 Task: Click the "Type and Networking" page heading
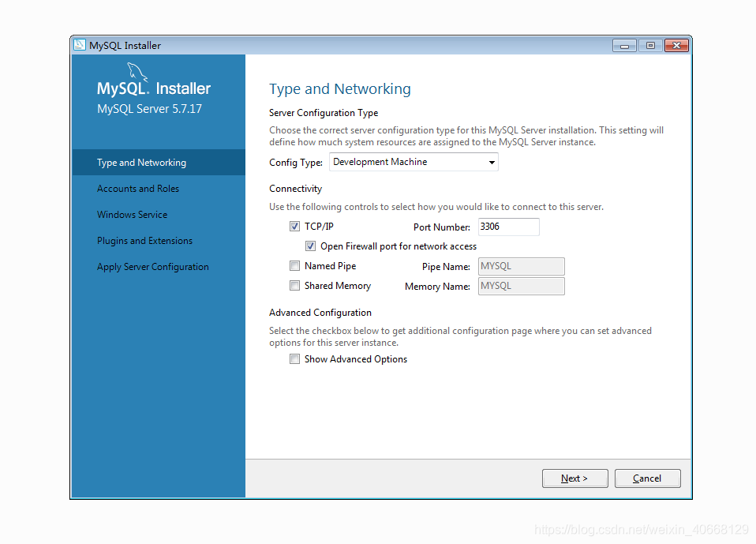(x=340, y=88)
